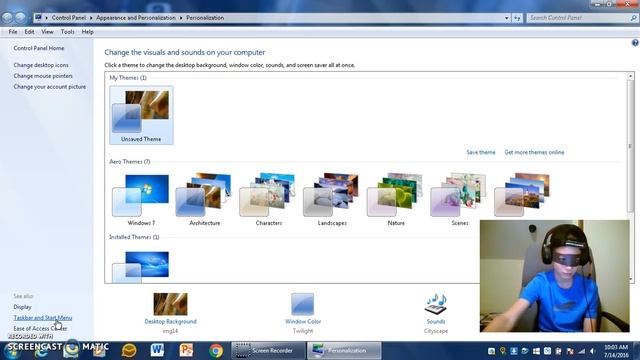Viewport: 640px width, 360px height.
Task: Open Desktop Background settings
Action: (x=170, y=313)
